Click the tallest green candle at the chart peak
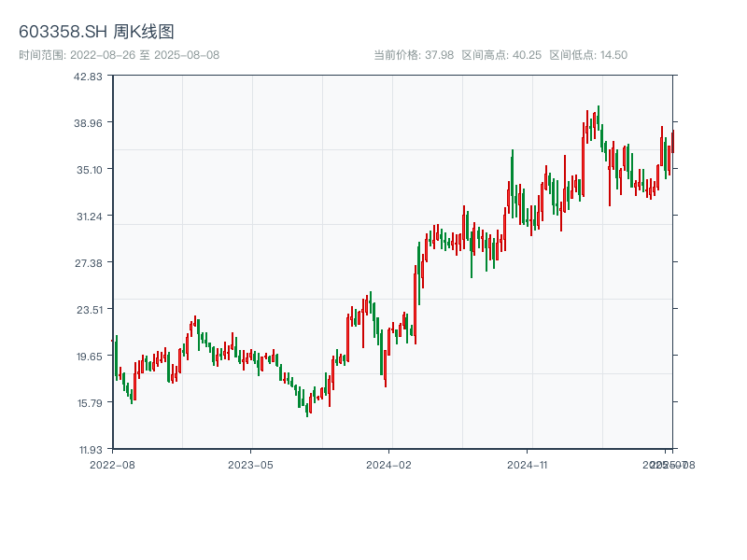The width and height of the screenshot is (747, 560). [599, 119]
